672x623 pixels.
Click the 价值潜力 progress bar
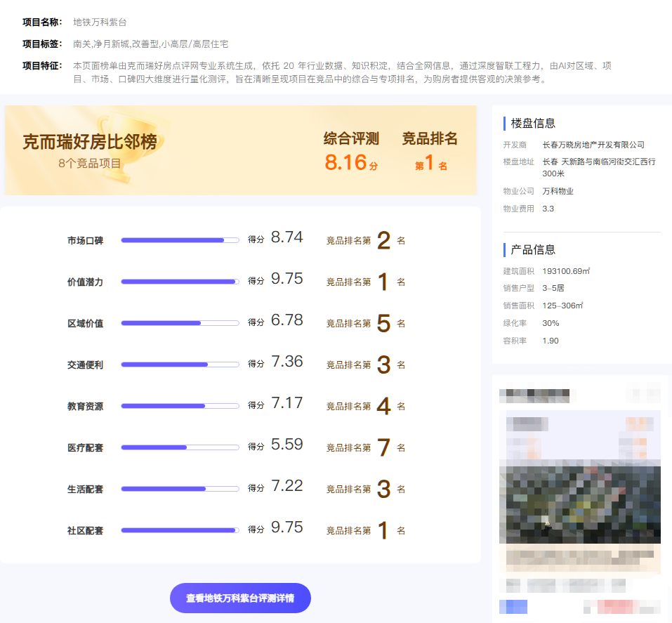[x=180, y=281]
